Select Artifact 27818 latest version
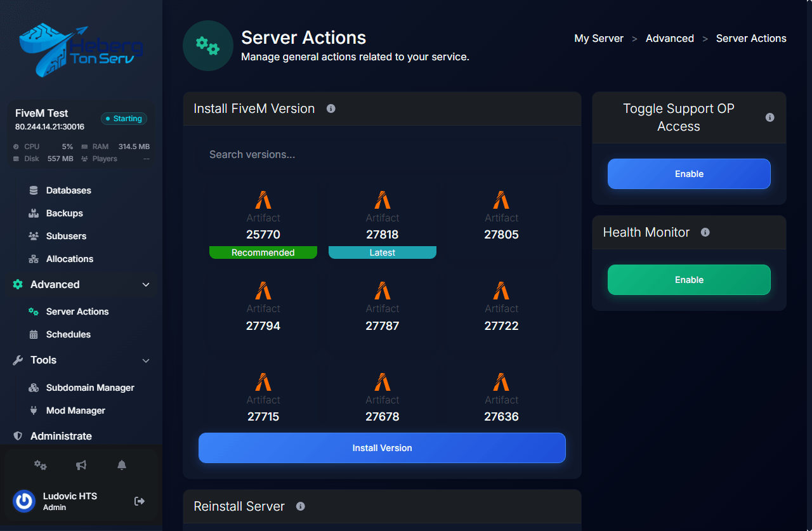812x531 pixels. pos(383,220)
